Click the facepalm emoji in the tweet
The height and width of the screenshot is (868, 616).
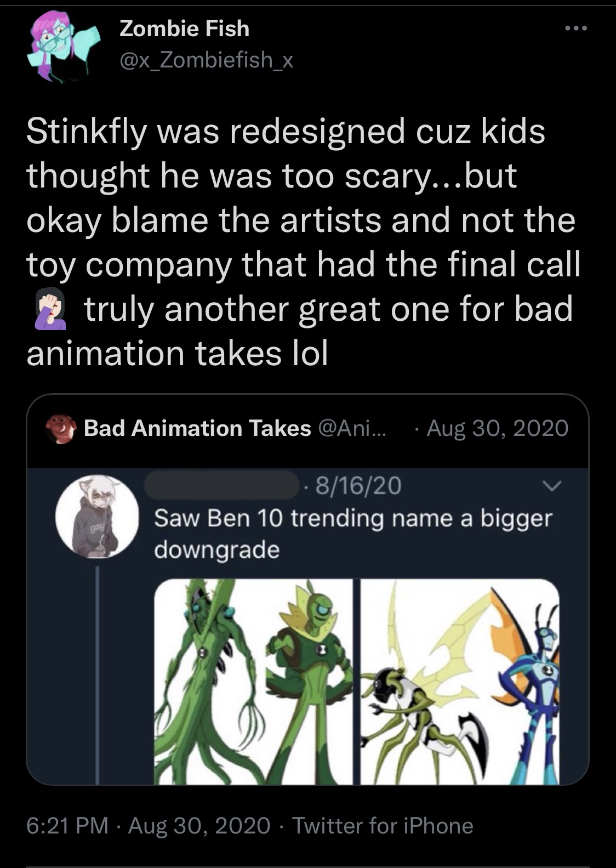[x=50, y=310]
